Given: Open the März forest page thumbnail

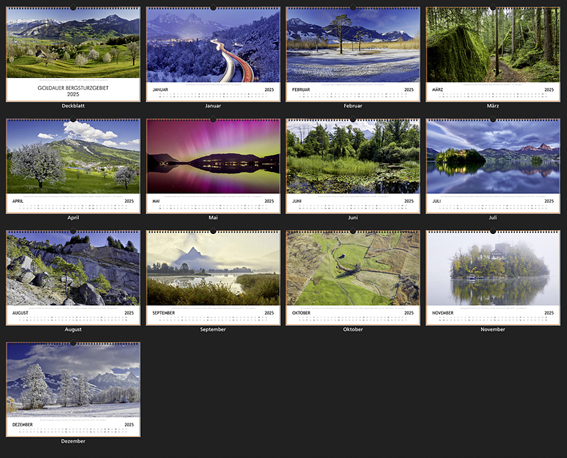Looking at the screenshot, I should pos(493,54).
